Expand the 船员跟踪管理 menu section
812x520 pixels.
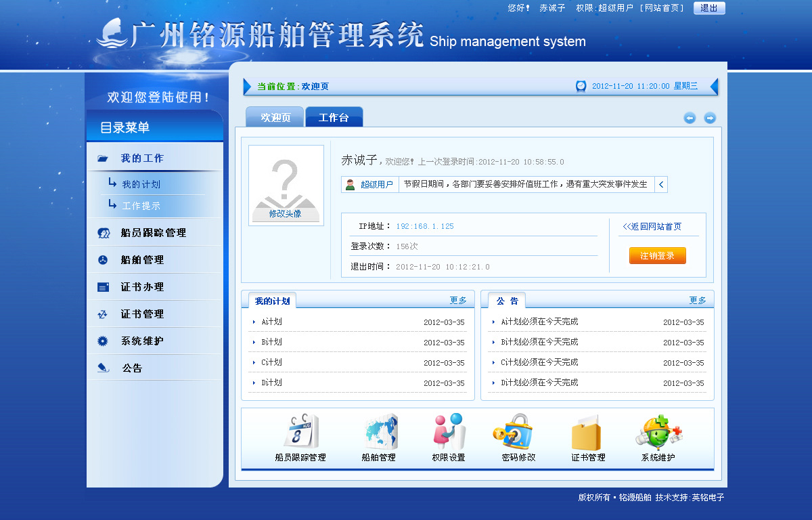tap(155, 233)
